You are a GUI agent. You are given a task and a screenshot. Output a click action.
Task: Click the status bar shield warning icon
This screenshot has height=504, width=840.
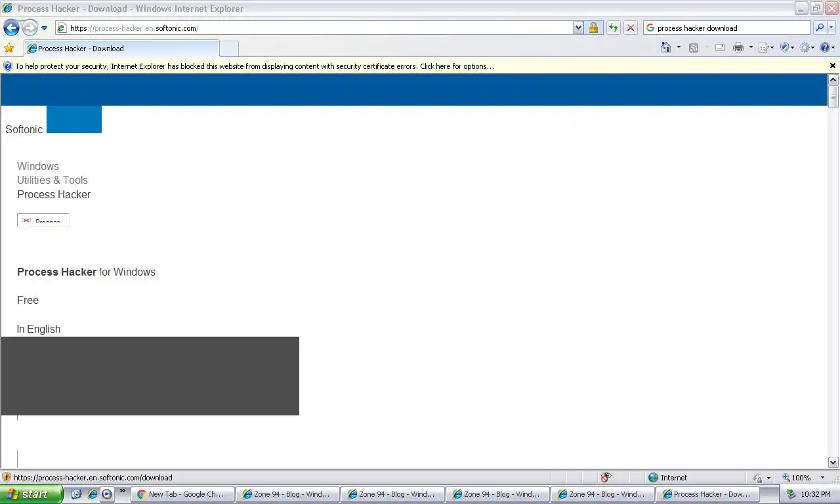pyautogui.click(x=7, y=478)
